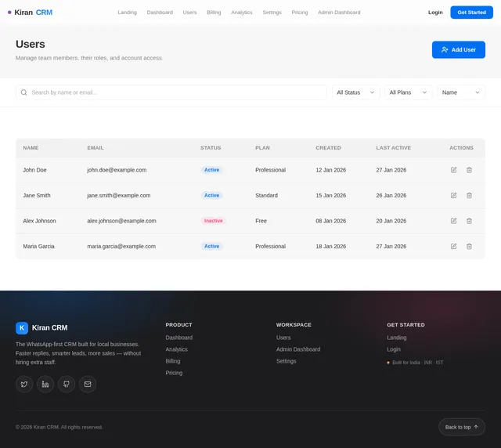501x448 pixels.
Task: Click the Standard plan cell
Action: [266, 195]
